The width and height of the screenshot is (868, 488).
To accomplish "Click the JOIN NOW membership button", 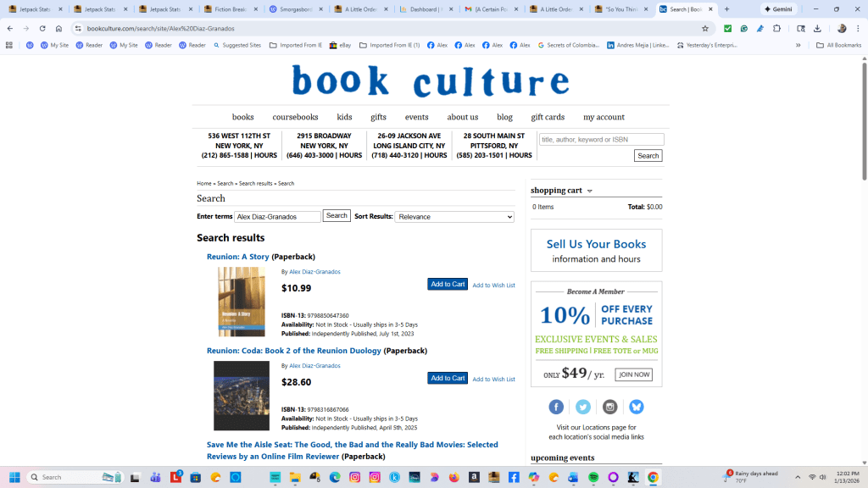I will pos(633,374).
